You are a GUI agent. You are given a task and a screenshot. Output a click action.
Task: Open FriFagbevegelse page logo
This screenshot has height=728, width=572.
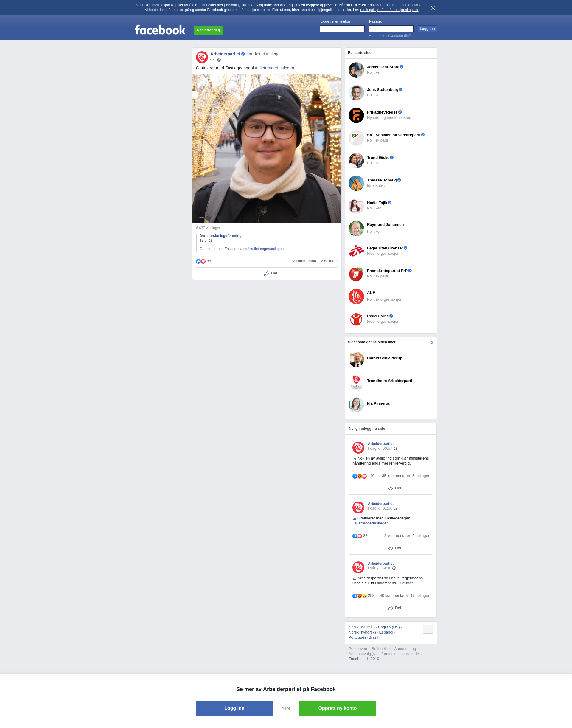pos(356,115)
